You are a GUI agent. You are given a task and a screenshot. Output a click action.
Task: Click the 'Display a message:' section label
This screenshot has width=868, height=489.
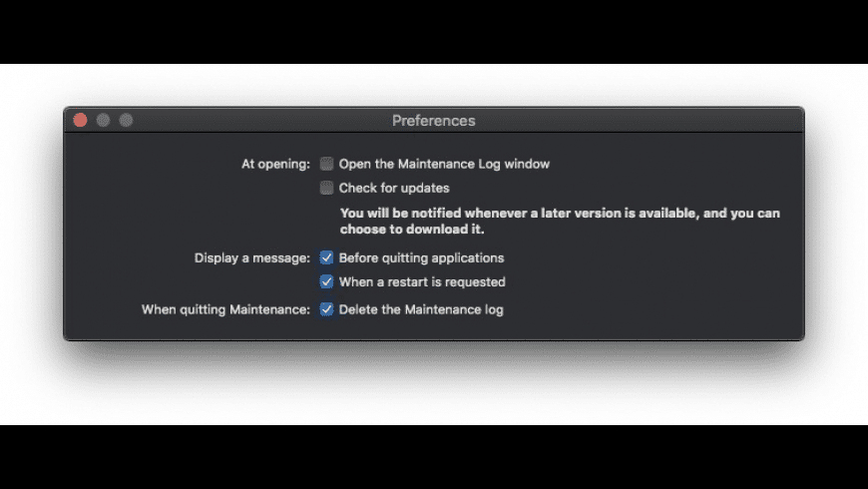coord(252,257)
